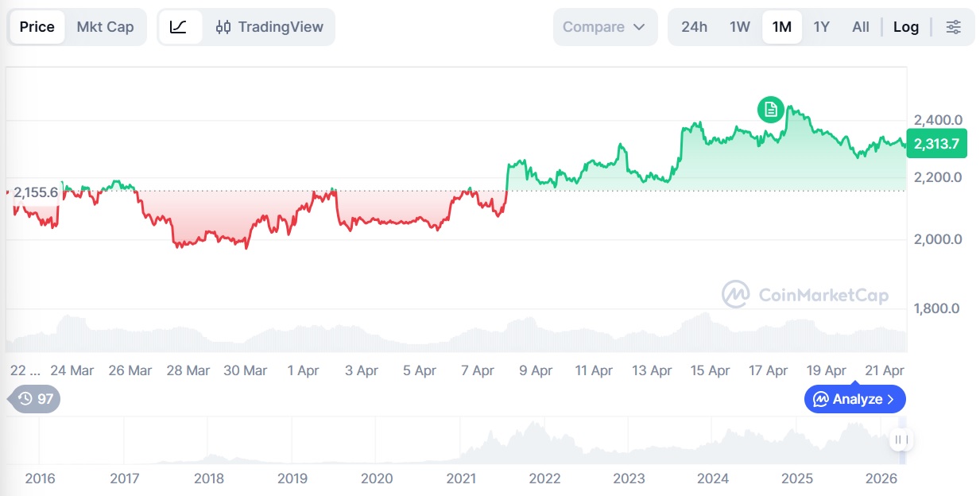Switch to Price view

pyautogui.click(x=37, y=27)
